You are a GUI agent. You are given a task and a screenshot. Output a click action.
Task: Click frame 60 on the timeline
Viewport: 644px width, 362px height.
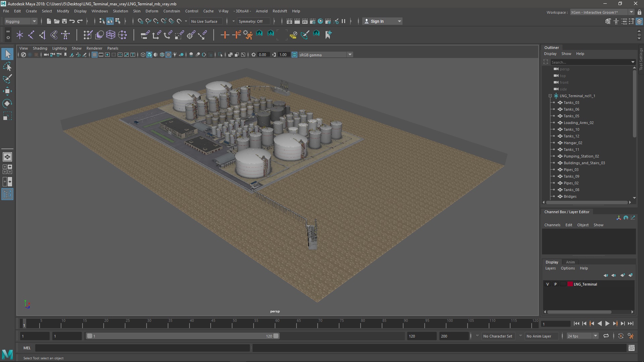coord(277,323)
